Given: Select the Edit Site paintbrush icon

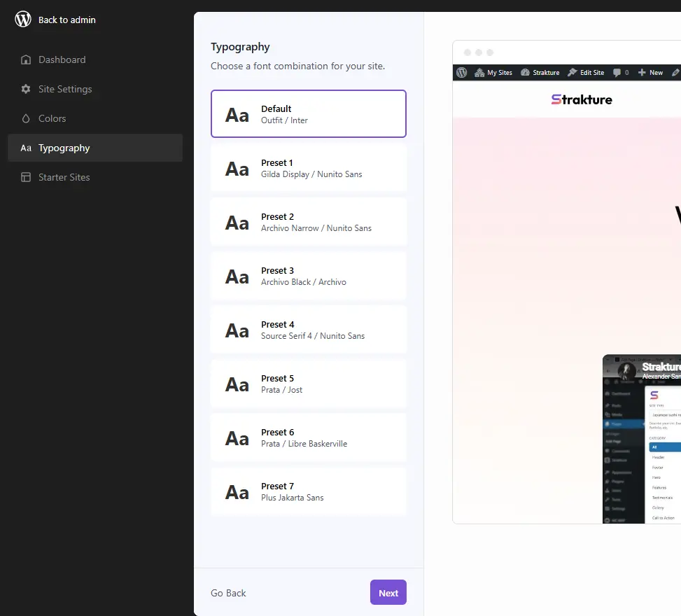Looking at the screenshot, I should [571, 72].
